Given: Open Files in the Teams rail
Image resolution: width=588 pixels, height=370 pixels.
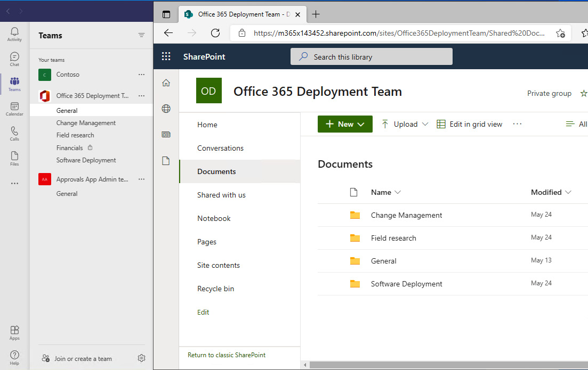Looking at the screenshot, I should pyautogui.click(x=14, y=159).
